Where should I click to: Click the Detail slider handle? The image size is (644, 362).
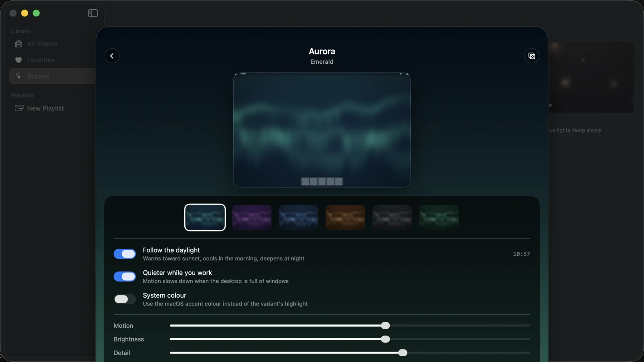coord(403,353)
